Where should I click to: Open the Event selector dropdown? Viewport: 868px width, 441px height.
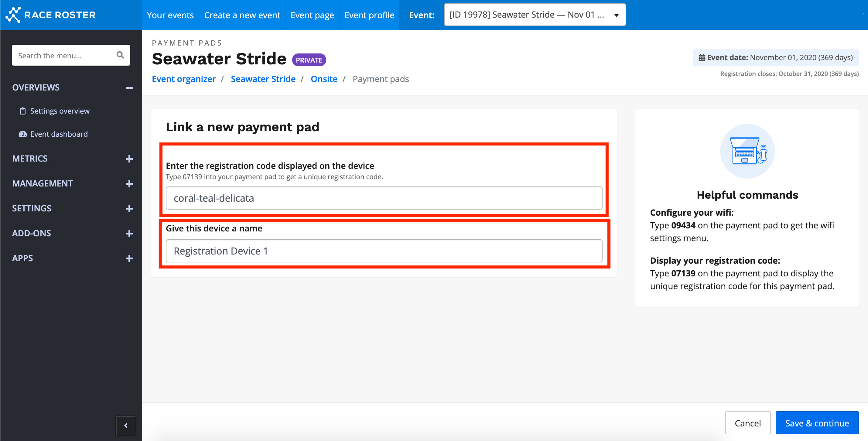click(535, 15)
